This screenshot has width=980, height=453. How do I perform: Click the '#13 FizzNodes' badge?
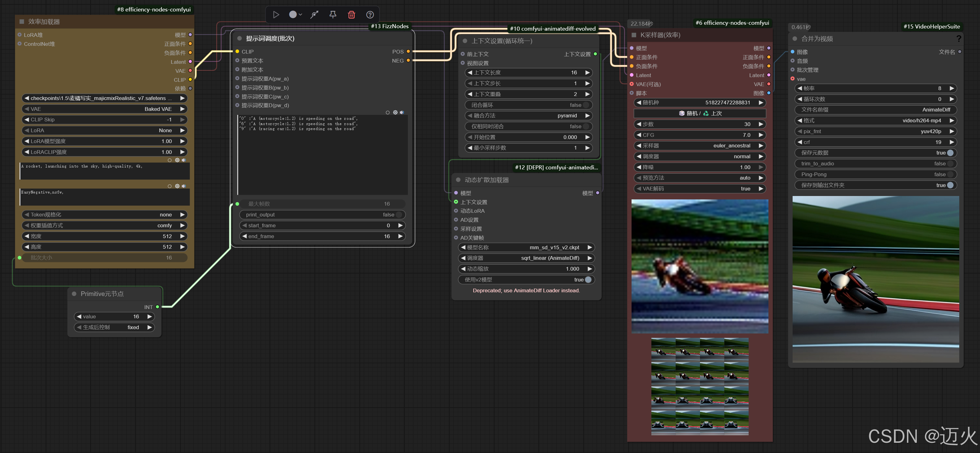390,26
